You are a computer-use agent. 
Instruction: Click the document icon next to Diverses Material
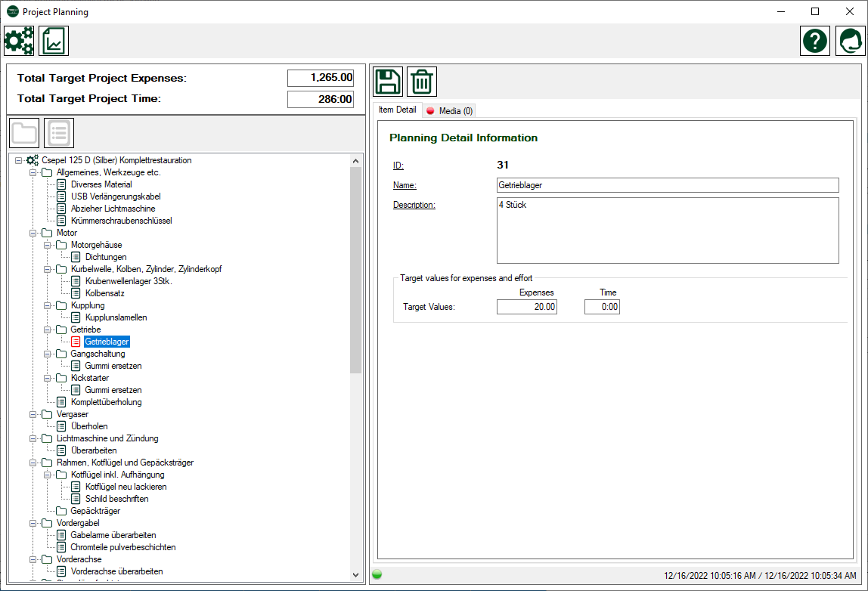pos(61,184)
